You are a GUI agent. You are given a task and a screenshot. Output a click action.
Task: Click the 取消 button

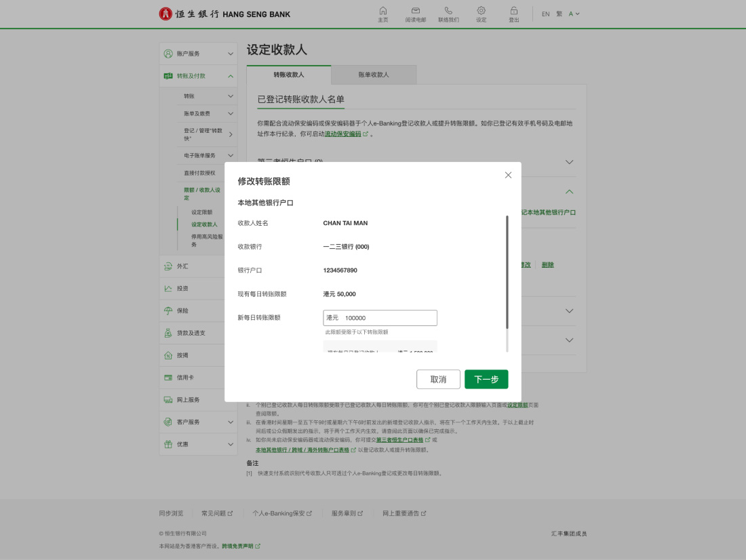438,379
